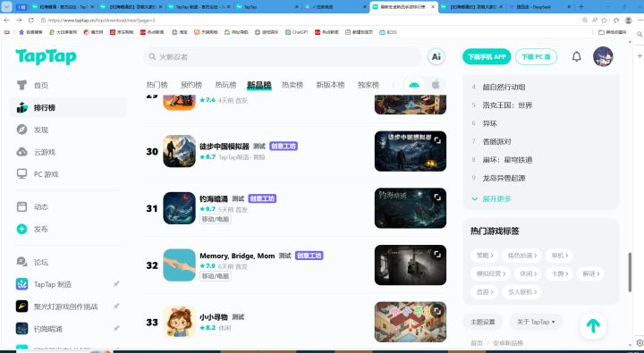This screenshot has height=353, width=644.
Task: Open 徒步中国模拟器 game icon
Action: point(180,151)
